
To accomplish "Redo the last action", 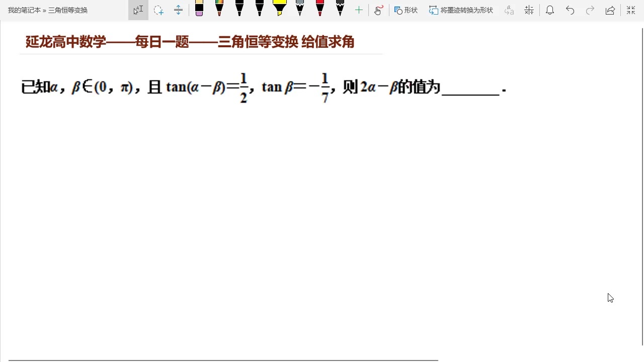I will (x=590, y=10).
